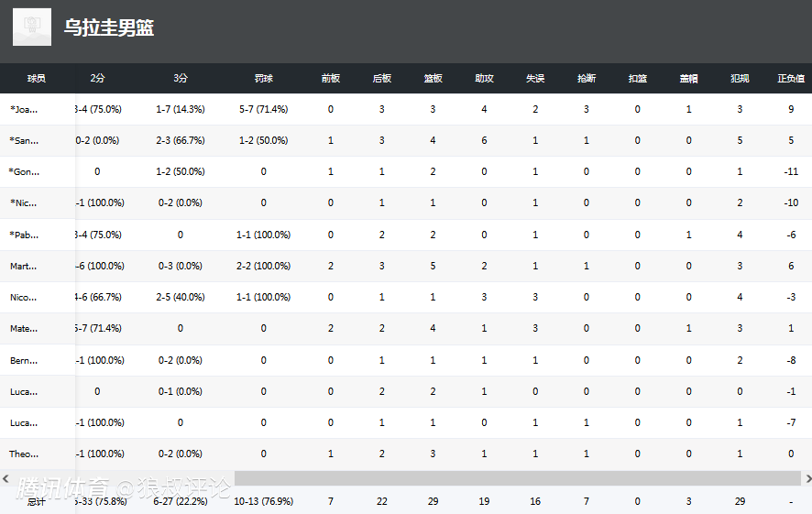This screenshot has width=812, height=514.
Task: Click the right scroll arrow of horizontal scrollbar
Action: (x=807, y=479)
